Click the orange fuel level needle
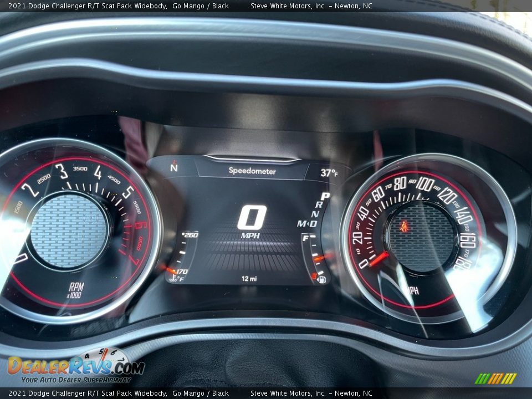 pyautogui.click(x=318, y=259)
